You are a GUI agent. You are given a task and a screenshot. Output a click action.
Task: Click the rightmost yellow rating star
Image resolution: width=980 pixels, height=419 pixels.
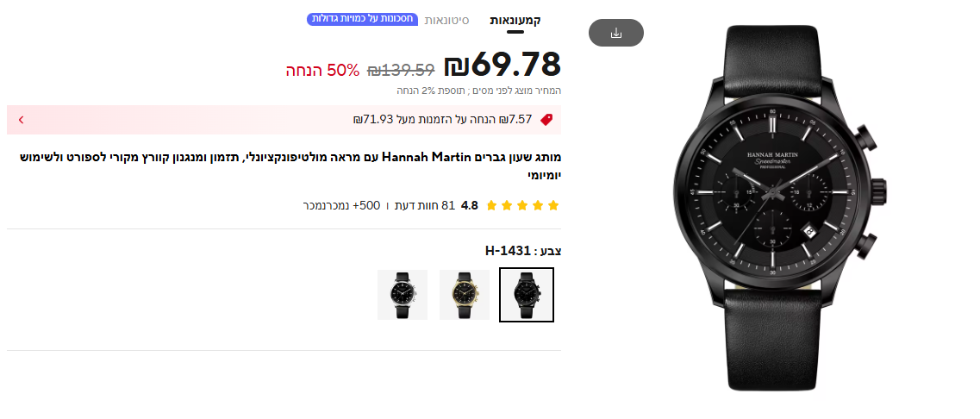[553, 205]
